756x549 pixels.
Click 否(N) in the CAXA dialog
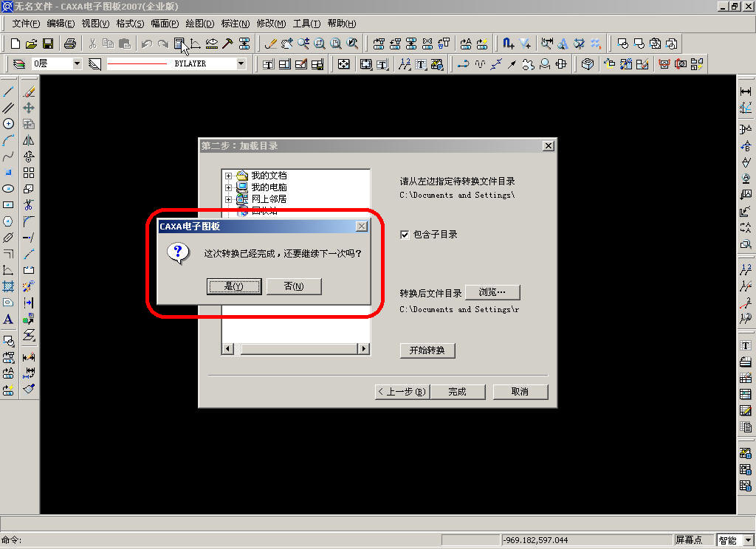point(294,286)
